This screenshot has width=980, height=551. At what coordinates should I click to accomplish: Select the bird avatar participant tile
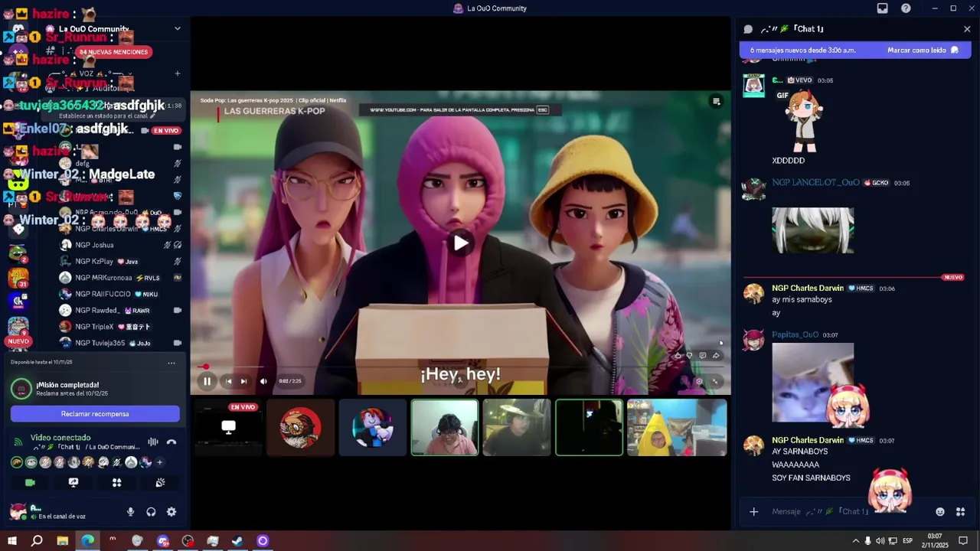[x=300, y=427]
